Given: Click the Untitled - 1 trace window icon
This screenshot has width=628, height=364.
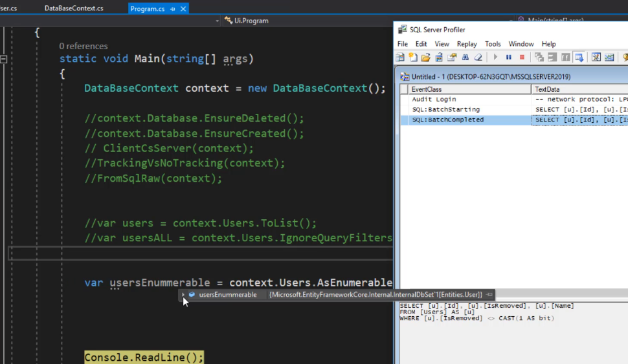Looking at the screenshot, I should [x=405, y=76].
